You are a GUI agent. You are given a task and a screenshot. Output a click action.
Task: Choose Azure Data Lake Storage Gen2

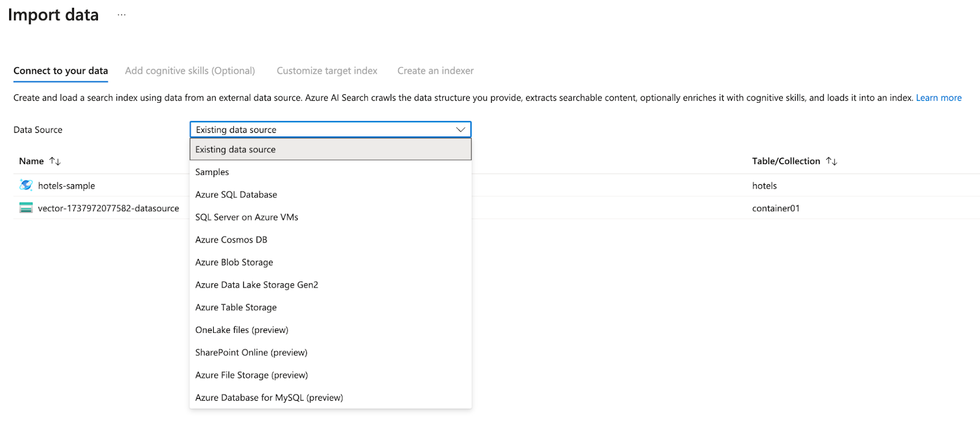pyautogui.click(x=257, y=285)
